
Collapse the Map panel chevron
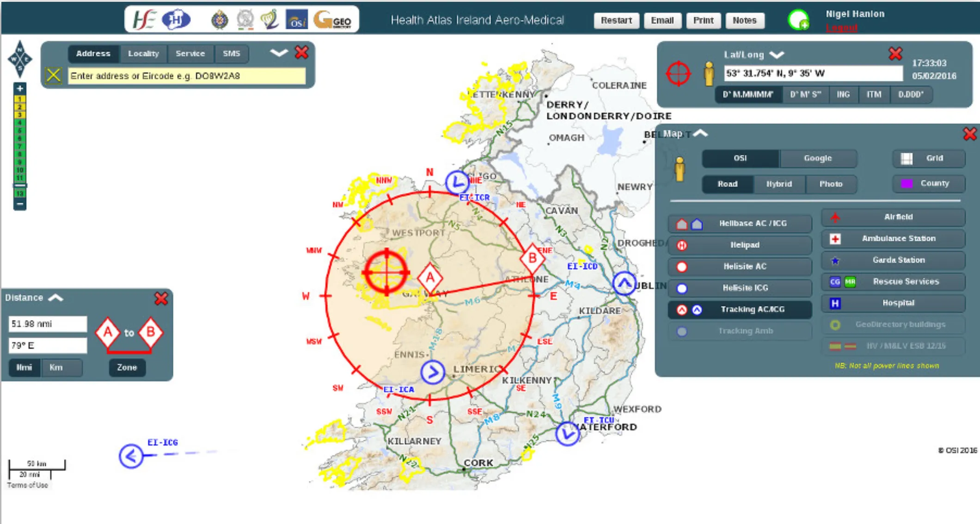pyautogui.click(x=700, y=133)
